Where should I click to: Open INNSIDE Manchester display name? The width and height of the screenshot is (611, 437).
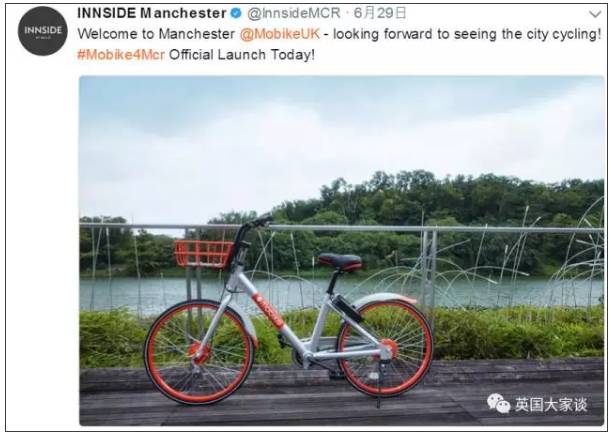coord(152,13)
